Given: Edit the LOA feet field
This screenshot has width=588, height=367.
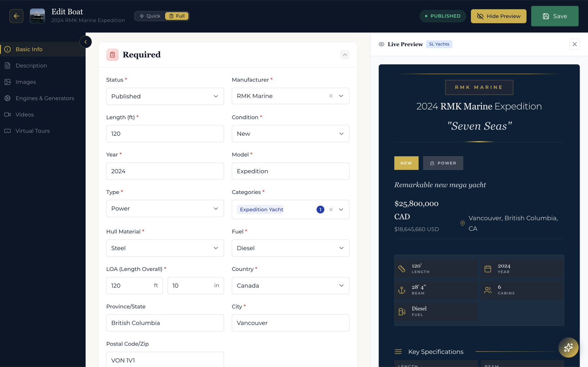Looking at the screenshot, I should coord(134,285).
